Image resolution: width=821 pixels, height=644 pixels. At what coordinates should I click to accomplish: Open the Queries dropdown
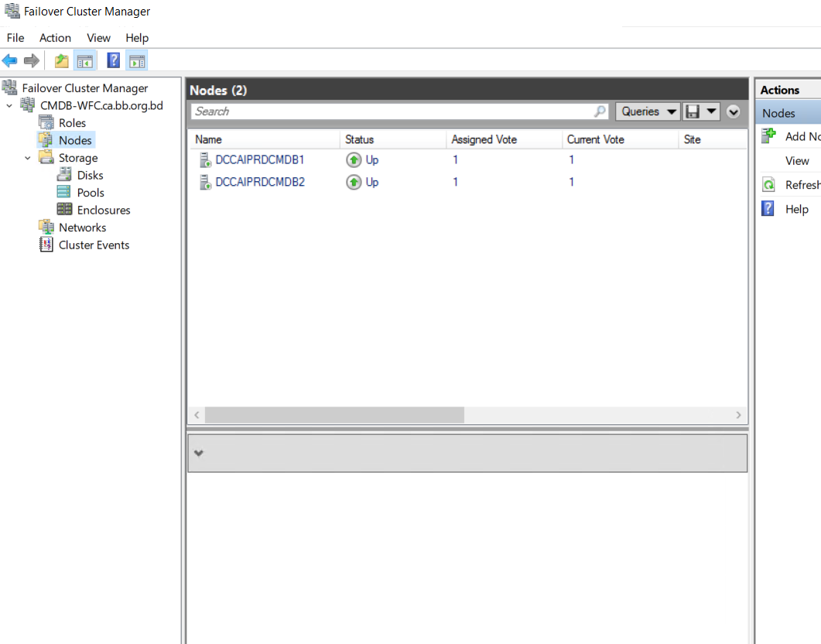point(648,111)
